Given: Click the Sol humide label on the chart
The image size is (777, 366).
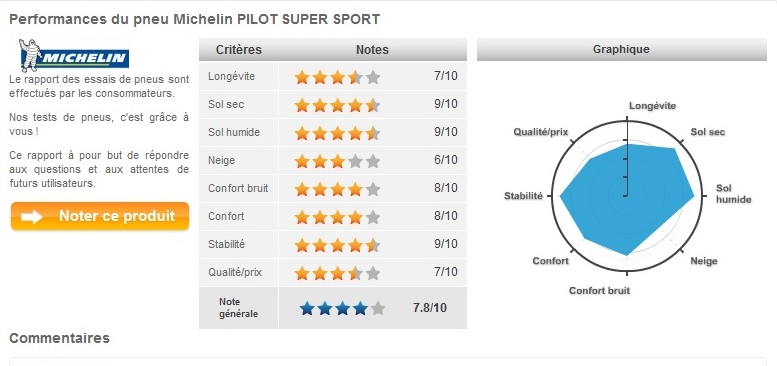Looking at the screenshot, I should coord(733,194).
